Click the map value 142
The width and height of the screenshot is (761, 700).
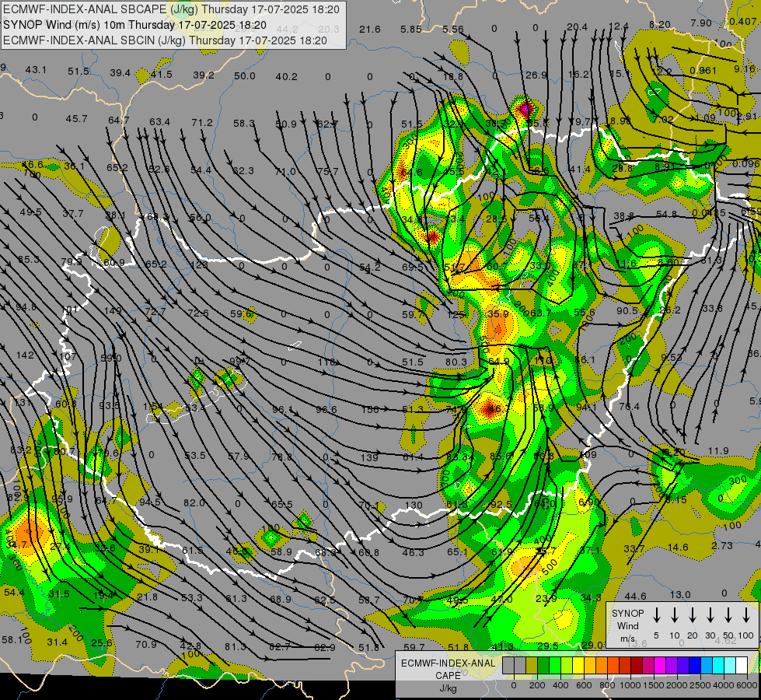click(x=25, y=355)
